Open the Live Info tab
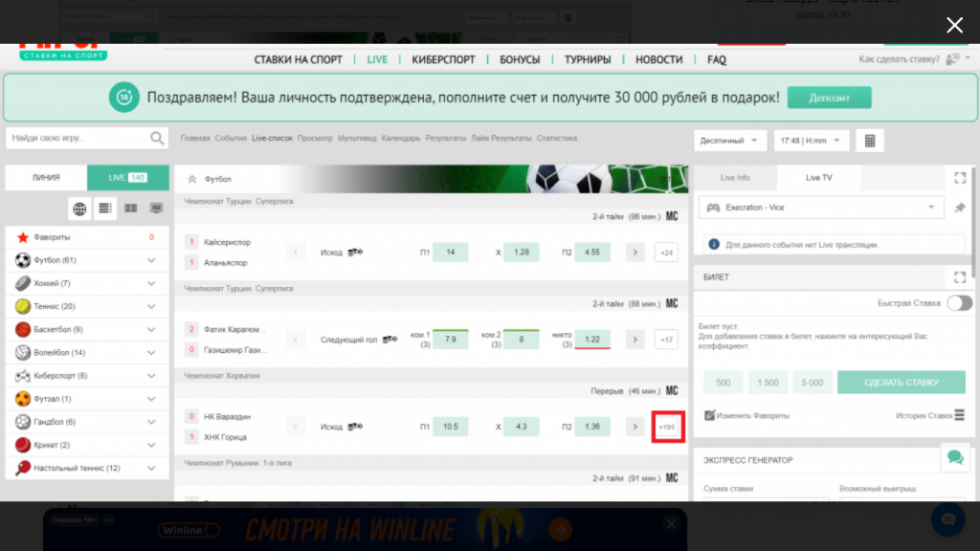Viewport: 980px width, 551px height. (735, 178)
